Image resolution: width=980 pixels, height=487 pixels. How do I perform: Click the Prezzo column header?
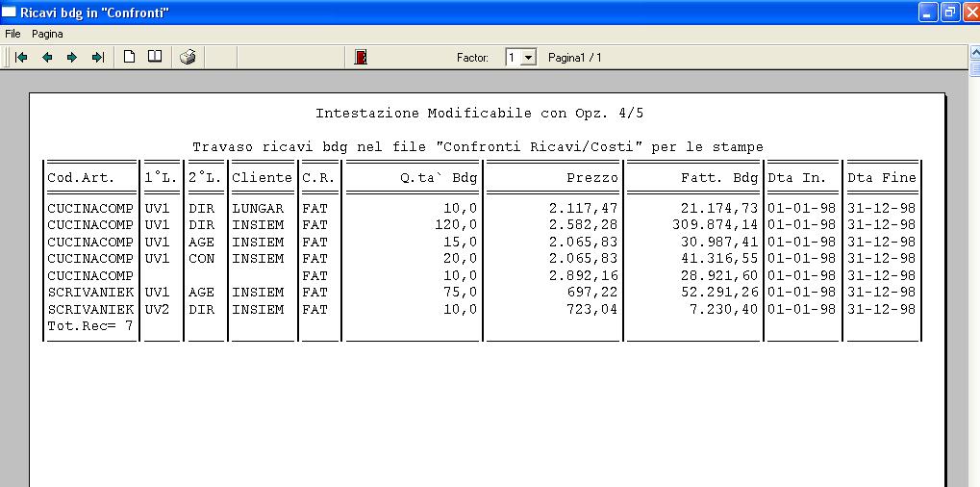click(591, 177)
